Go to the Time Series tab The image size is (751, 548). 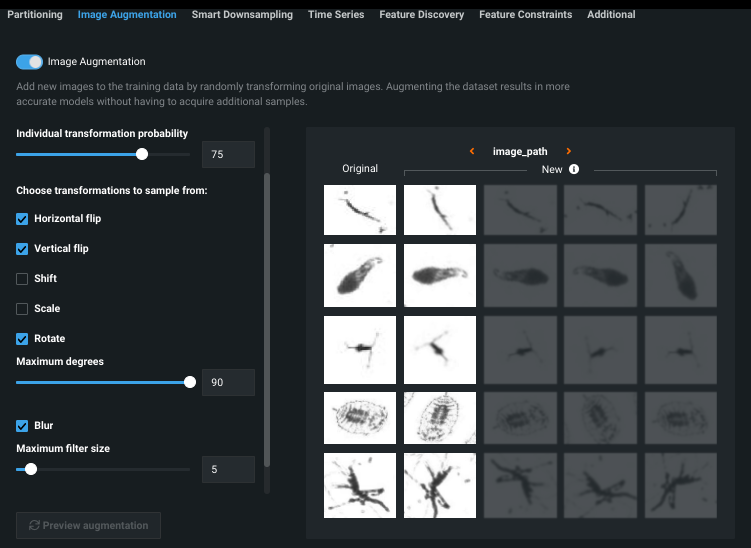[336, 15]
